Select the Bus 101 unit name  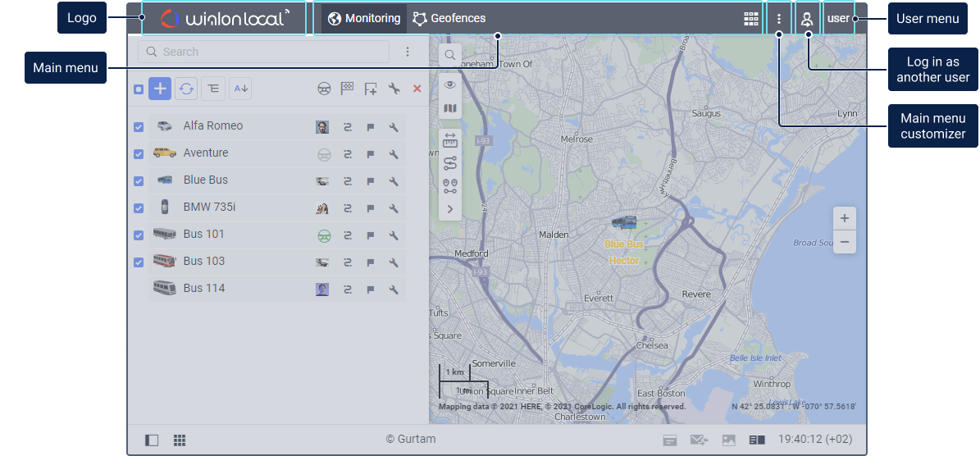[x=203, y=234]
